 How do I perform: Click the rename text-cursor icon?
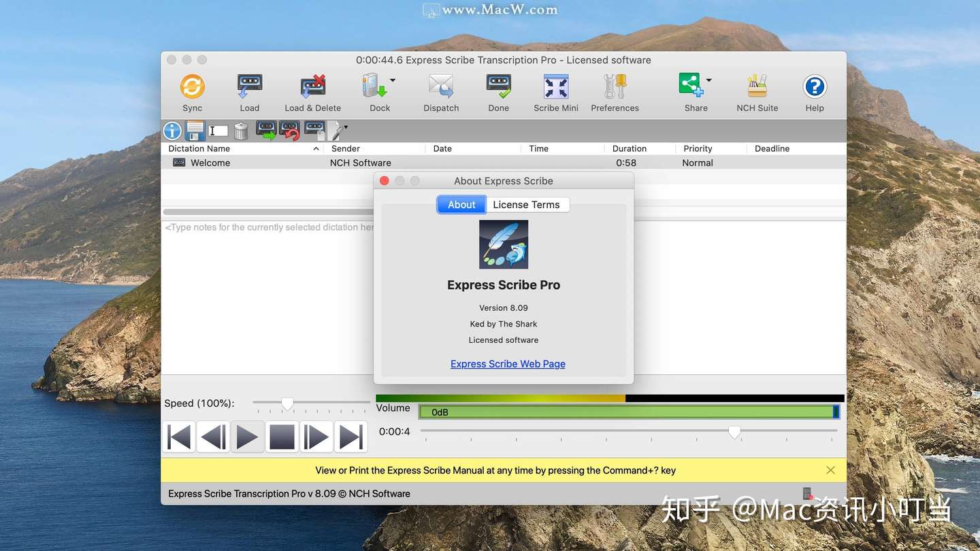tap(218, 131)
